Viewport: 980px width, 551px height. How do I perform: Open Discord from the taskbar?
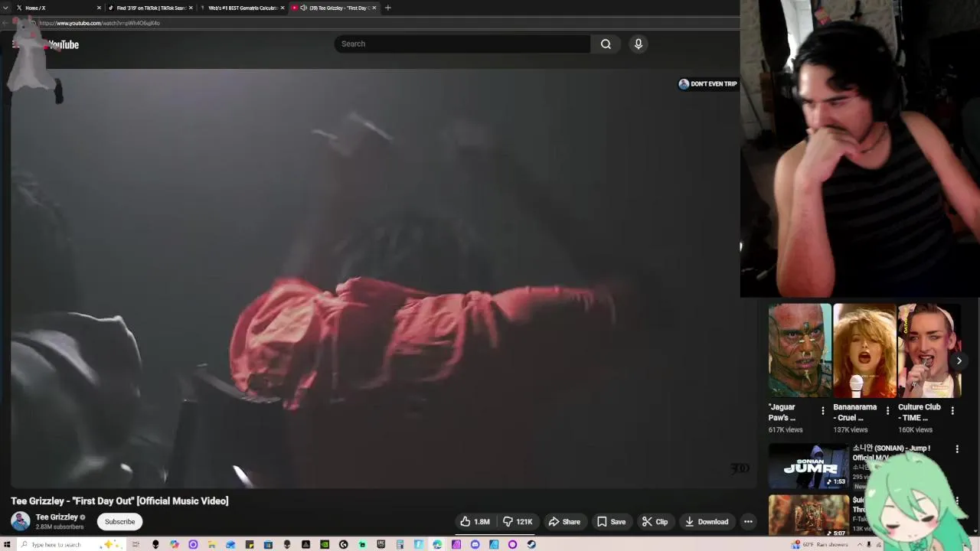[475, 544]
